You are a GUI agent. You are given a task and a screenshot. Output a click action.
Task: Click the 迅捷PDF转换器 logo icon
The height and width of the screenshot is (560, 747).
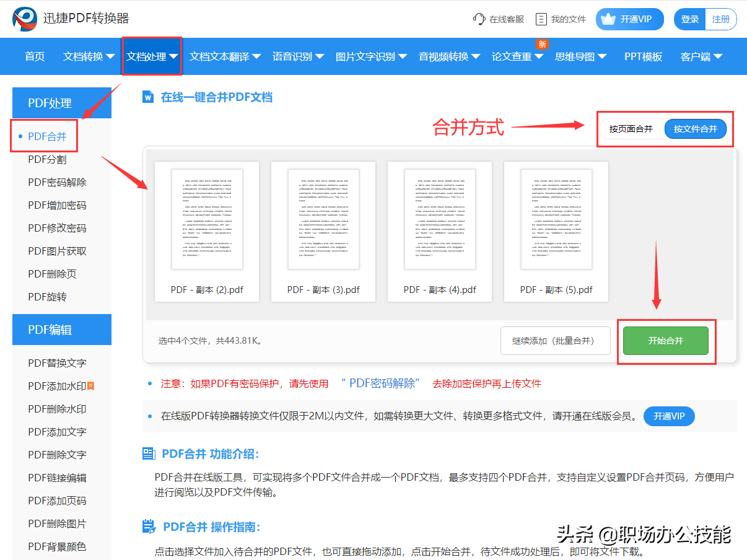click(25, 19)
